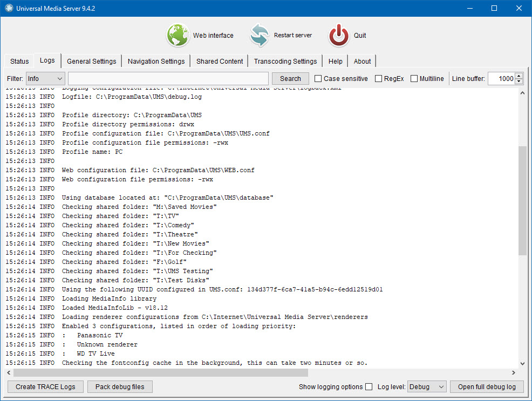Viewport: 532px width, 401px height.
Task: Click the 'Unknown renderer' log line
Action: point(71,344)
